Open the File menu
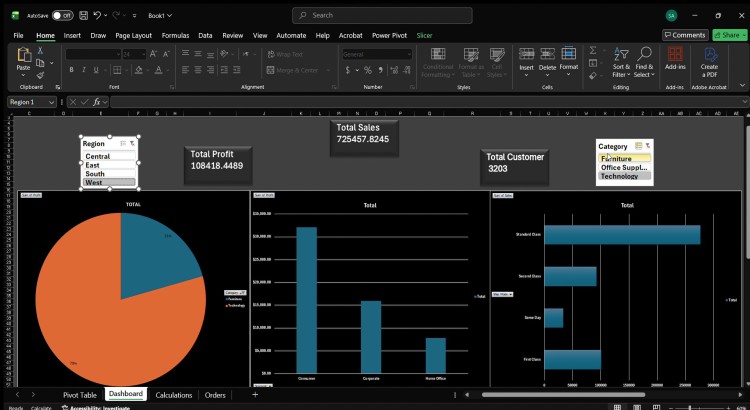Image resolution: width=750 pixels, height=410 pixels. tap(18, 35)
